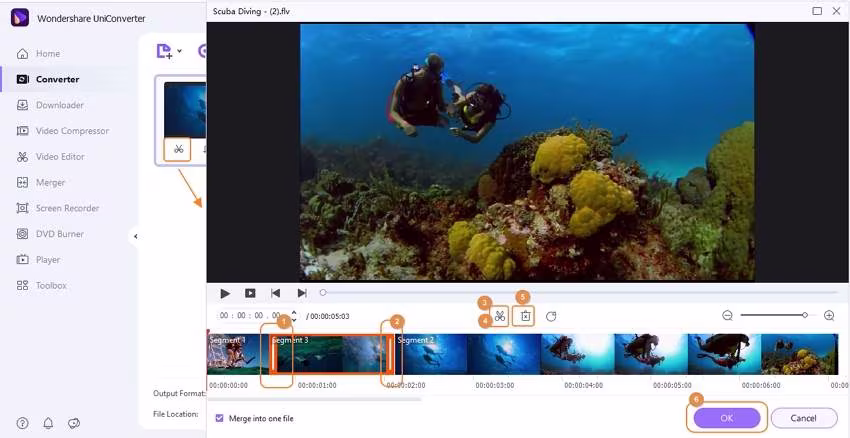
Task: Click the Merger icon
Action: 22,183
